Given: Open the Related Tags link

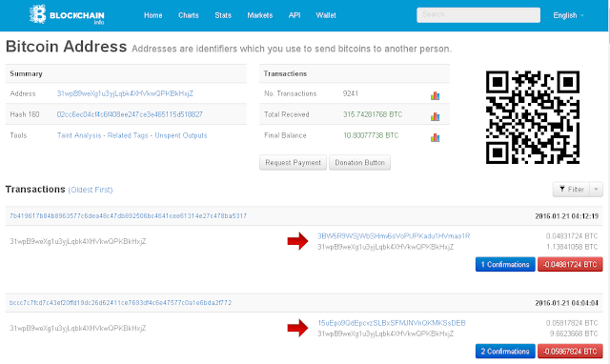Looking at the screenshot, I should pyautogui.click(x=128, y=135).
